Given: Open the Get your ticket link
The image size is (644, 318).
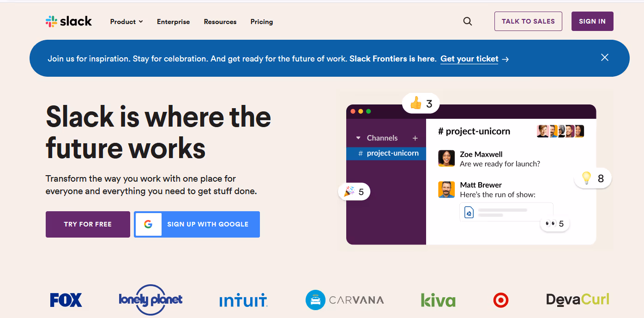Looking at the screenshot, I should point(469,59).
